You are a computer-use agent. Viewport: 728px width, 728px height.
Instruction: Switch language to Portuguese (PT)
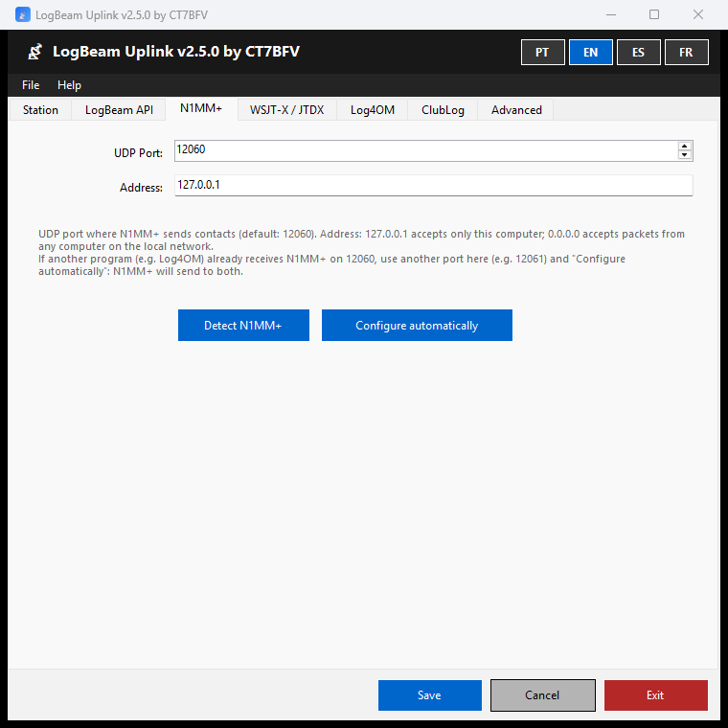(542, 52)
